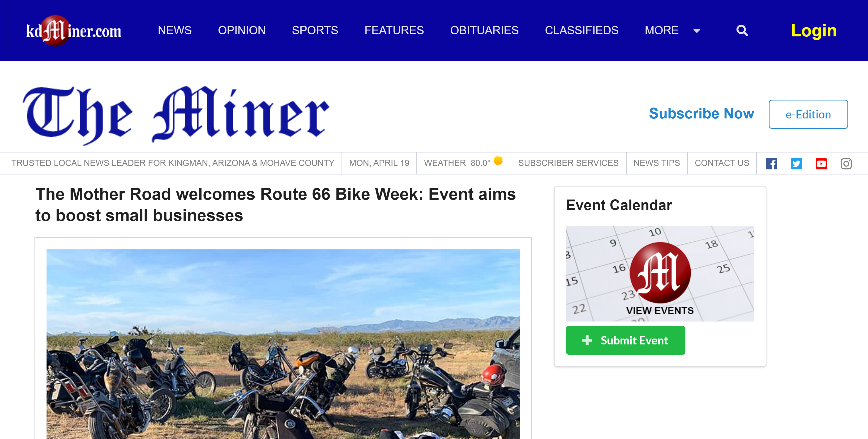Click the plus icon on Submit Event
Image resolution: width=868 pixels, height=439 pixels.
tap(587, 340)
